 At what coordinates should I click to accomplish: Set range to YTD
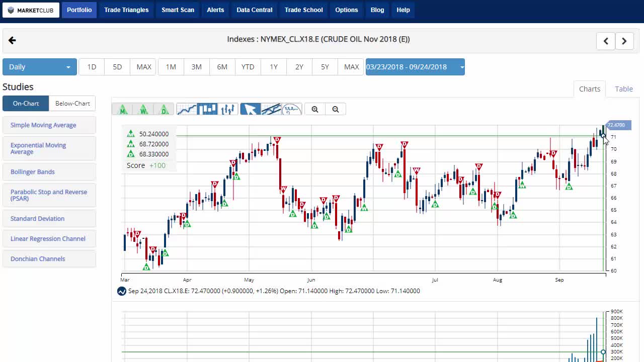pyautogui.click(x=248, y=67)
